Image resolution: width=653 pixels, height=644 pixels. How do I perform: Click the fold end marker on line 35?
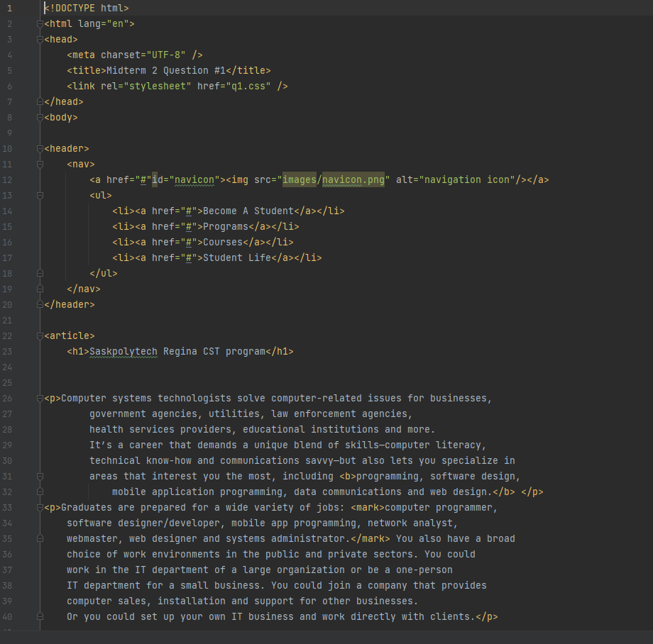tap(40, 539)
